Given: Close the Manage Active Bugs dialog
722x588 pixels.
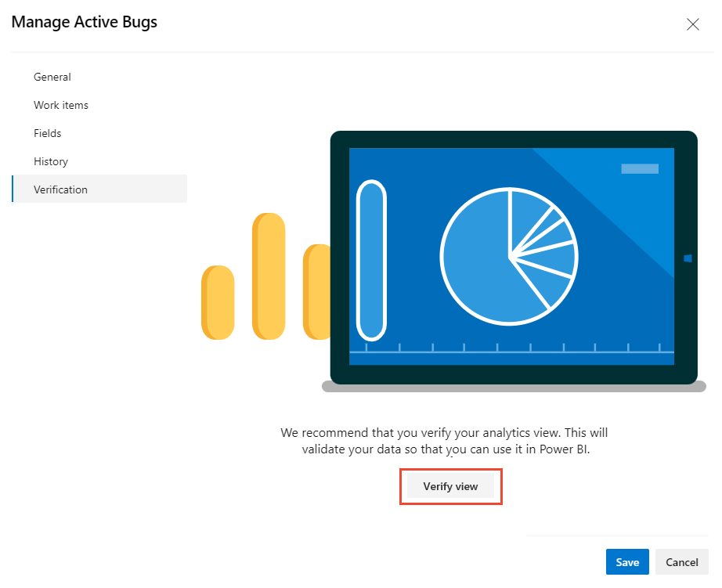Looking at the screenshot, I should pyautogui.click(x=692, y=24).
